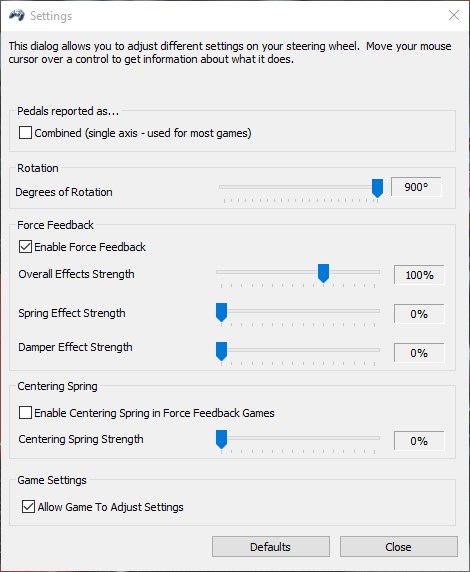Click the Spring Effect Strength slider thumb
Viewport: 470px width, 572px height.
(221, 312)
